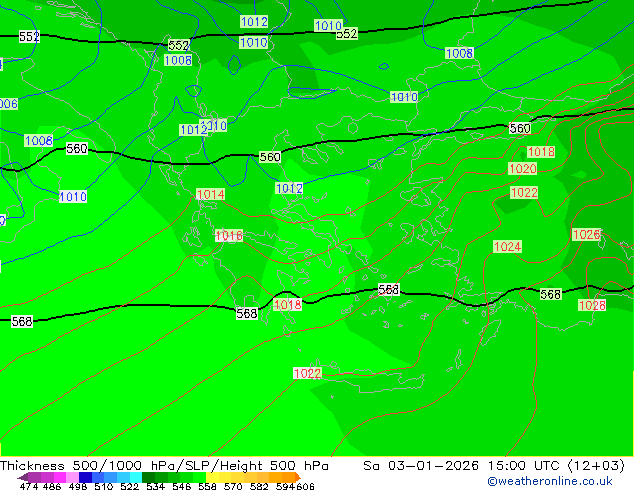Click the legend value 498
This screenshot has width=634, height=490.
point(78,486)
